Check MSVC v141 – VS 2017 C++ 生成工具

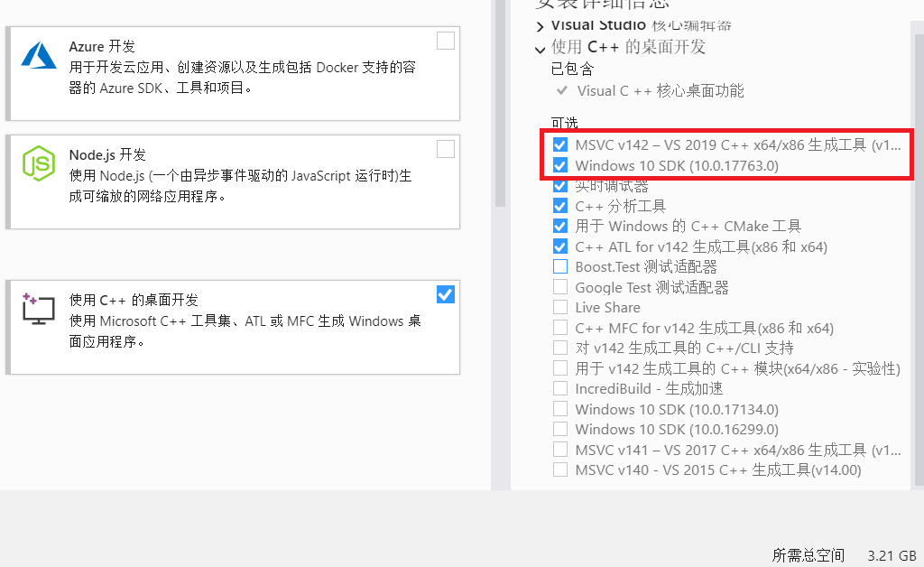point(560,450)
